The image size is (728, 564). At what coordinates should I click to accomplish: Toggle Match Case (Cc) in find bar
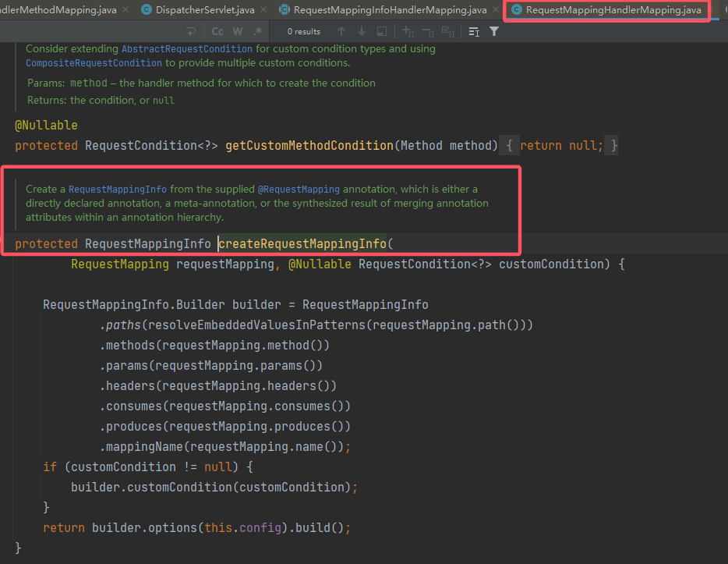217,31
